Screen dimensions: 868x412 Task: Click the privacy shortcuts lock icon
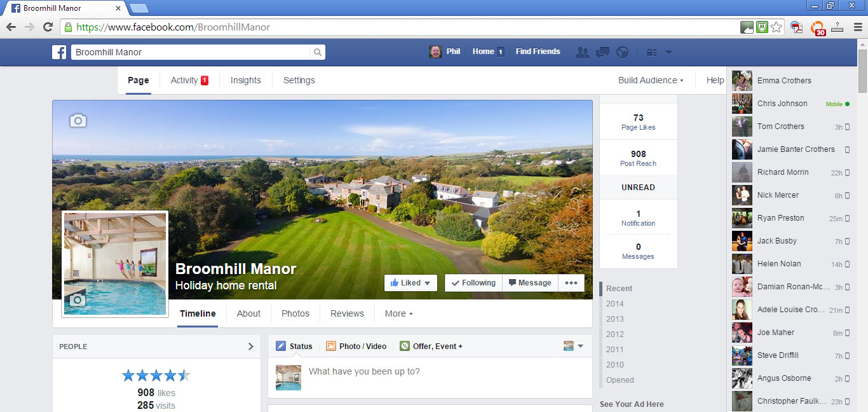tap(651, 52)
